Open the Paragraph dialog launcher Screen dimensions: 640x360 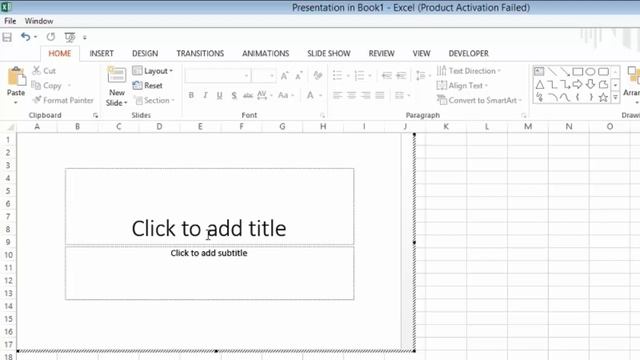pyautogui.click(x=524, y=116)
